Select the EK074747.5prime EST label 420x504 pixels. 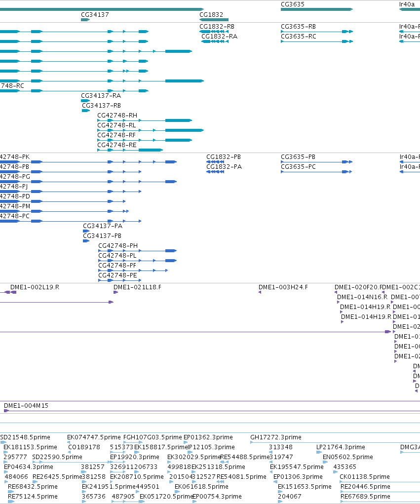click(x=94, y=437)
